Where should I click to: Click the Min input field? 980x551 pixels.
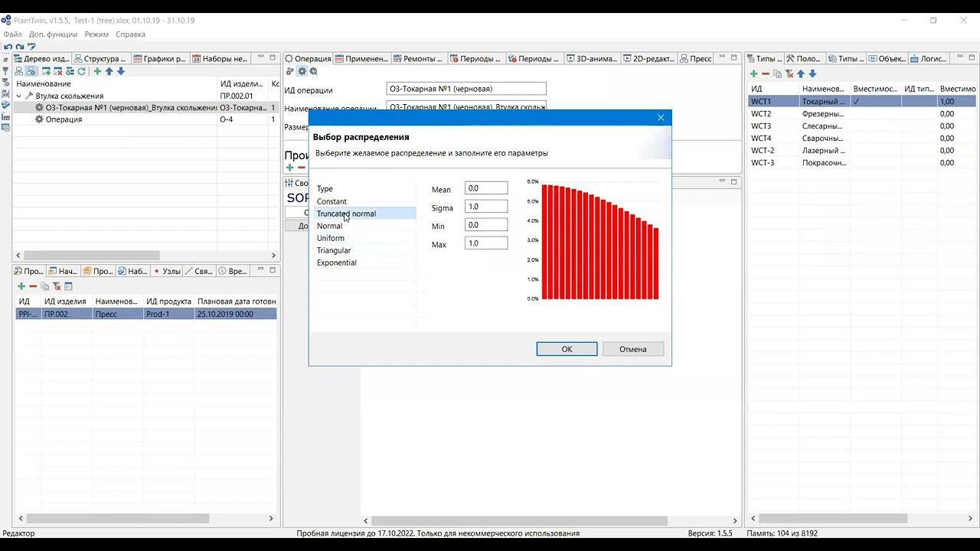(486, 225)
